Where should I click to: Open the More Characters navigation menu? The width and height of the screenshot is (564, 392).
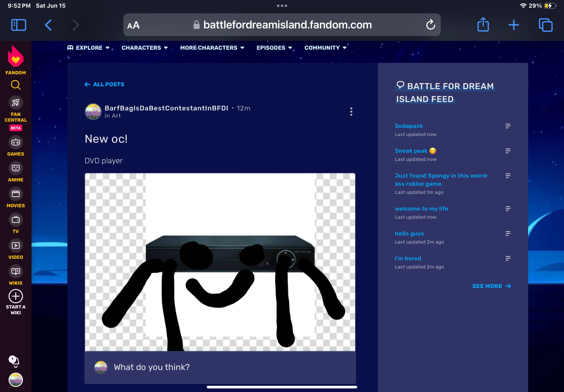(212, 48)
